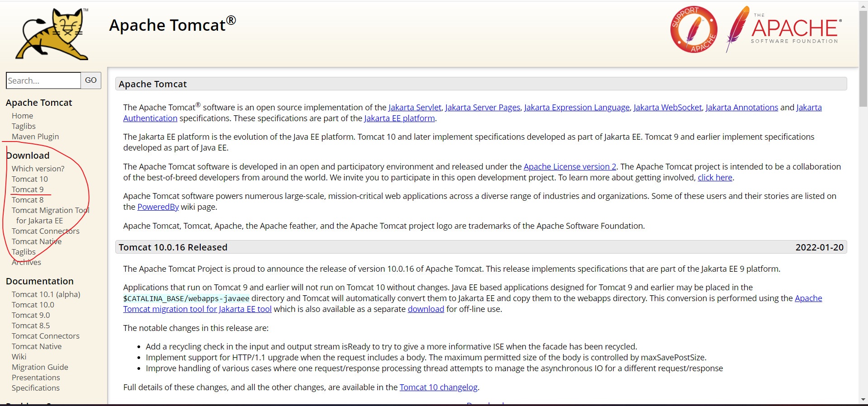Open the Home sidebar link
The image size is (868, 406).
[22, 116]
